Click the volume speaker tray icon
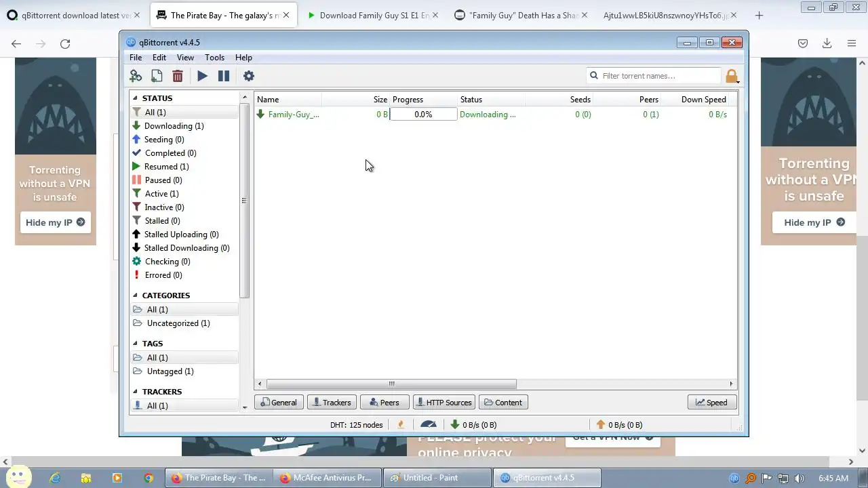 [799, 478]
